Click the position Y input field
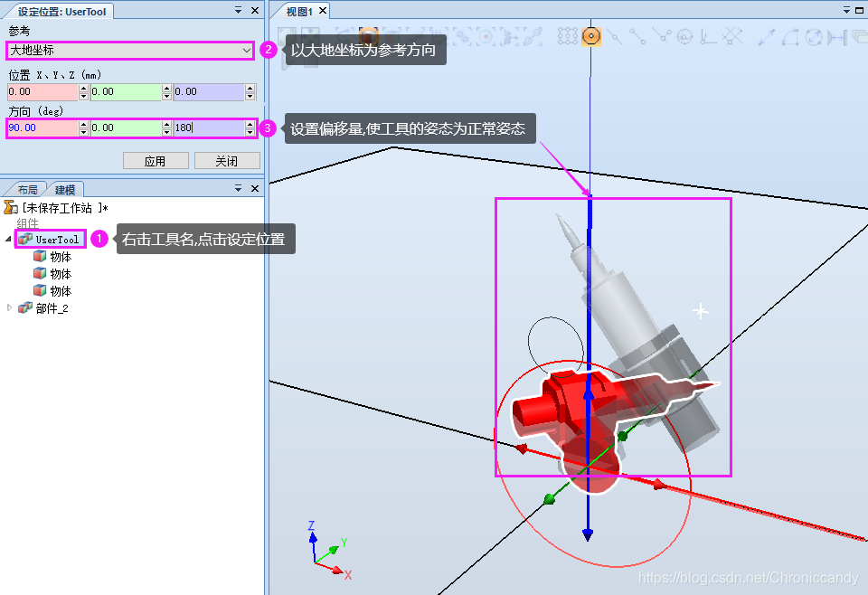This screenshot has width=868, height=595. 127,92
